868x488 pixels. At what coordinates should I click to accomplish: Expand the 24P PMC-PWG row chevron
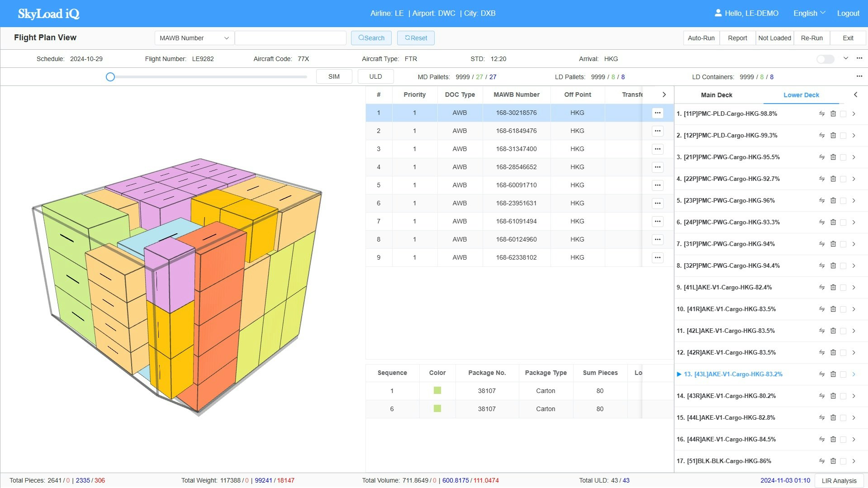[x=854, y=222]
